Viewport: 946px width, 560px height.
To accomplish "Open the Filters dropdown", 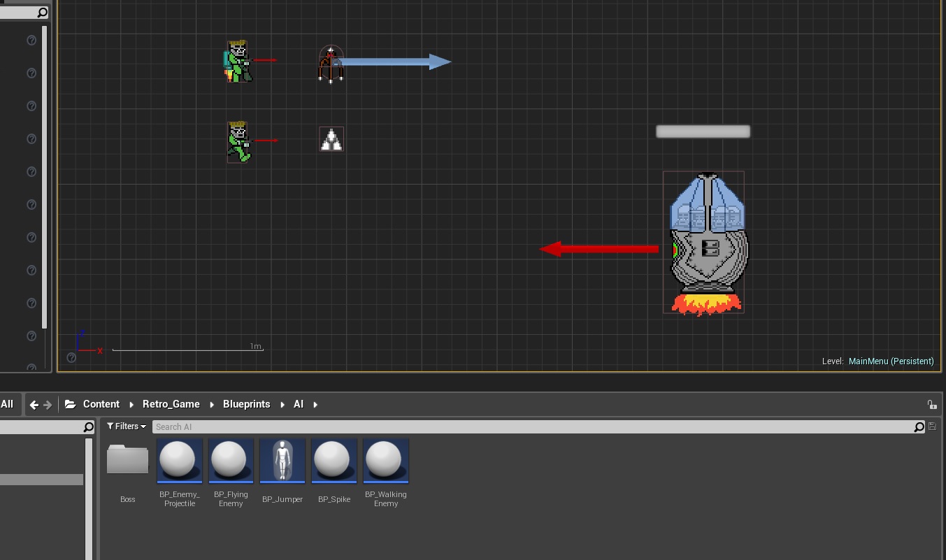I will click(127, 426).
